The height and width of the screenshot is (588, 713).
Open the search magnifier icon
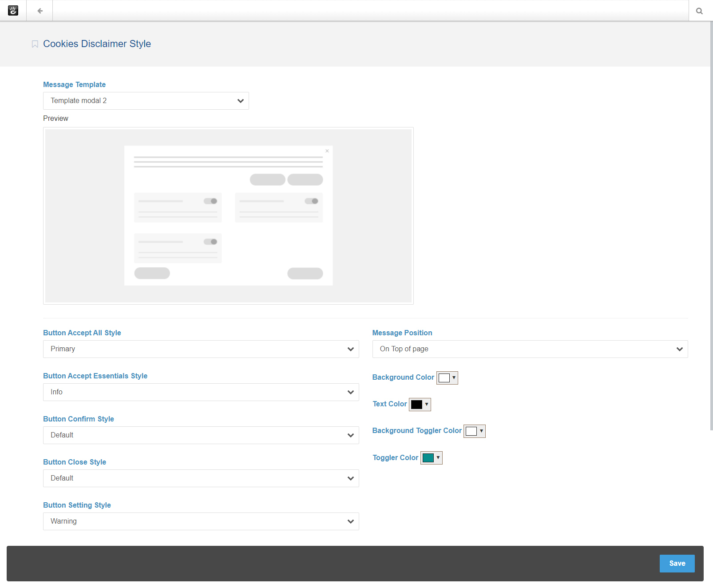[x=699, y=11]
